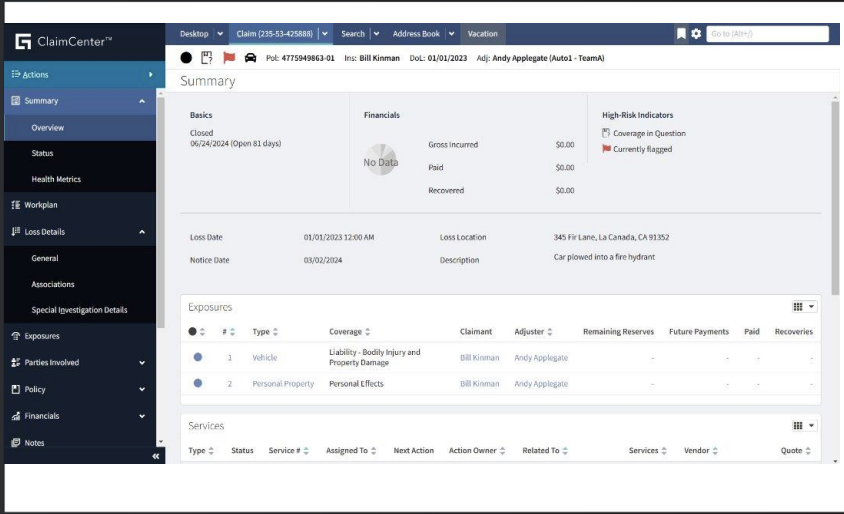Collapse sidebar with double-chevron icon
This screenshot has width=844, height=514.
(x=156, y=456)
